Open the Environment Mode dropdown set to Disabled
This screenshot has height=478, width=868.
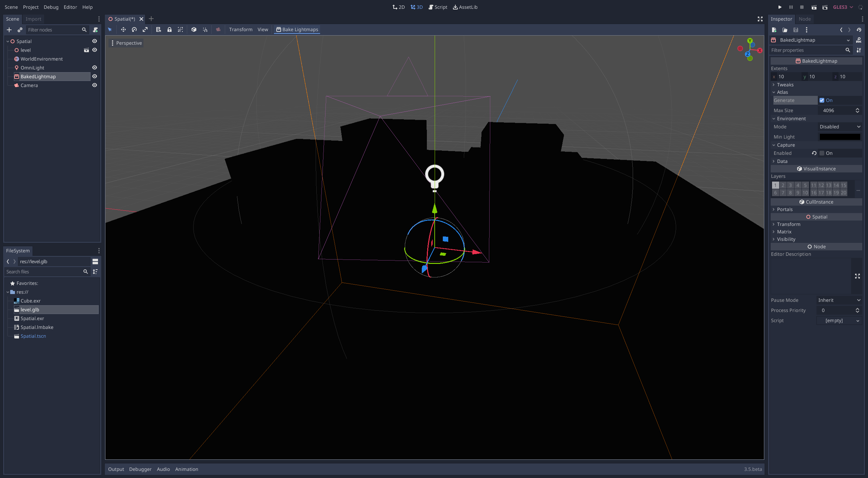tap(840, 126)
